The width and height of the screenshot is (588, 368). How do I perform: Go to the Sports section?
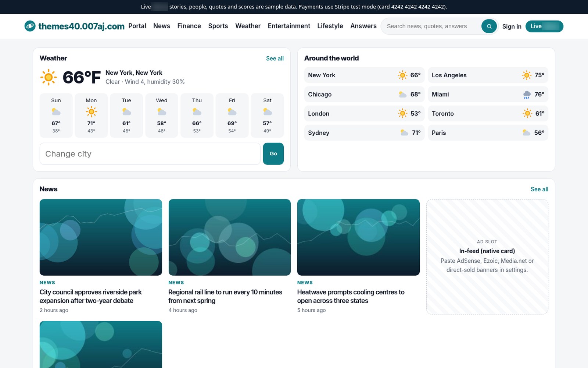(218, 26)
